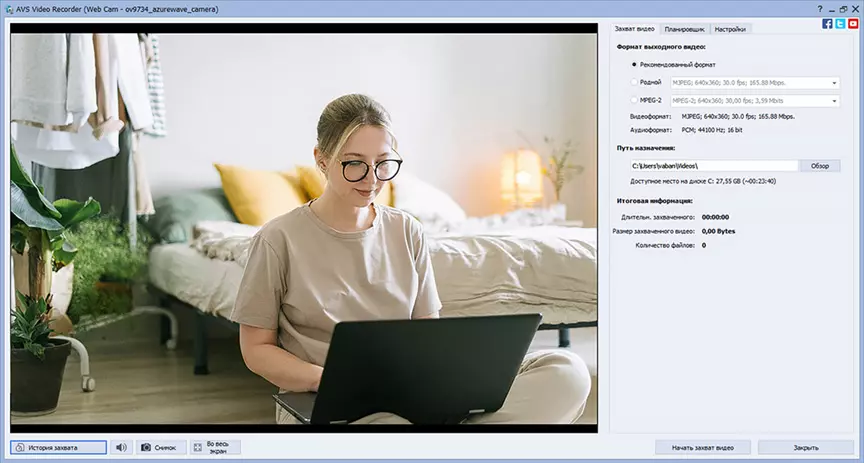Click Начать захват видео button
Screen dimensions: 864x463
[x=703, y=448]
